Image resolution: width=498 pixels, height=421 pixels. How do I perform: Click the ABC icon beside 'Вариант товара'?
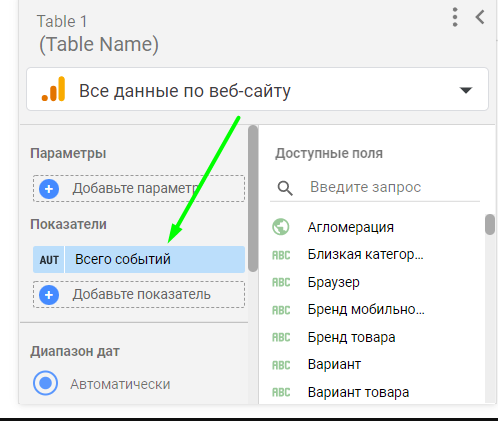tap(281, 392)
